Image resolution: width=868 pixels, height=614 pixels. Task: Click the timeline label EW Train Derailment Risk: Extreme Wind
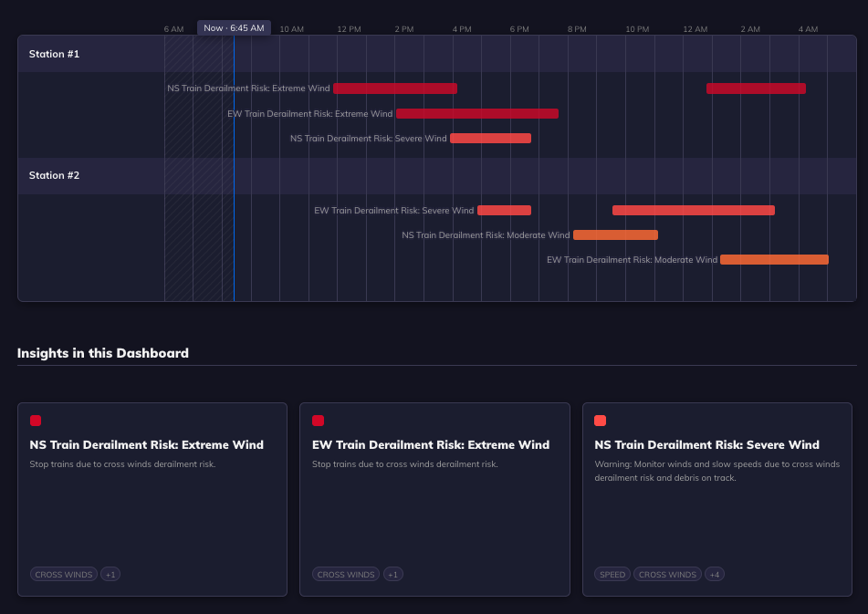click(x=310, y=113)
